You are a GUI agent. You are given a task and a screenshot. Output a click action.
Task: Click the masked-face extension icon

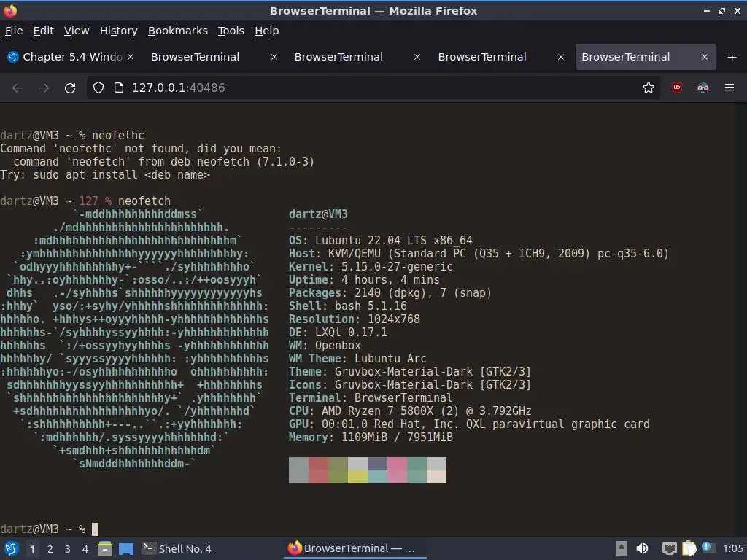[703, 87]
